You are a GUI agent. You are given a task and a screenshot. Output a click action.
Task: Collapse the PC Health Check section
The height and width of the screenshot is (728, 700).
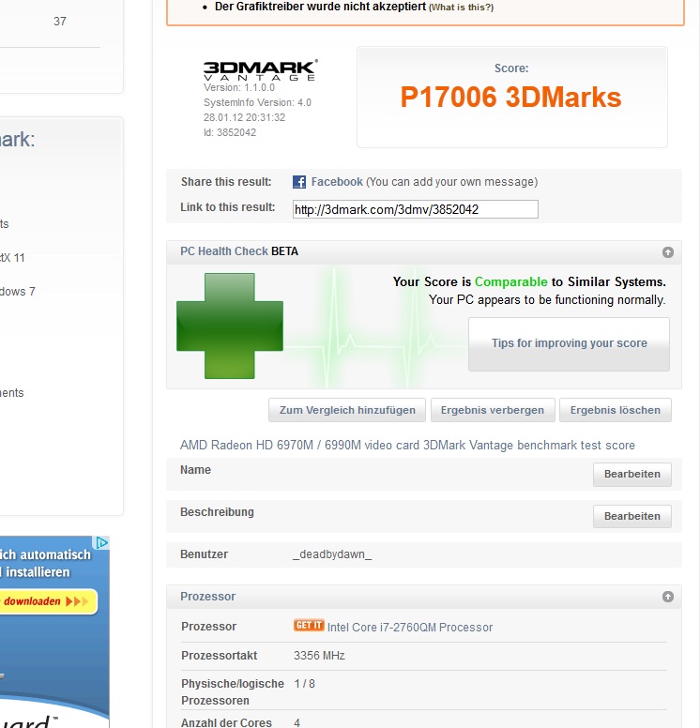[x=667, y=252]
